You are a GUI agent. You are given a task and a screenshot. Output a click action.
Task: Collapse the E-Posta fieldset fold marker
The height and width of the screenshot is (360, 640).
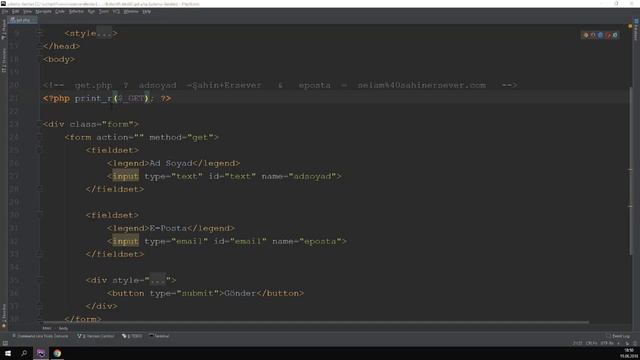(40, 215)
